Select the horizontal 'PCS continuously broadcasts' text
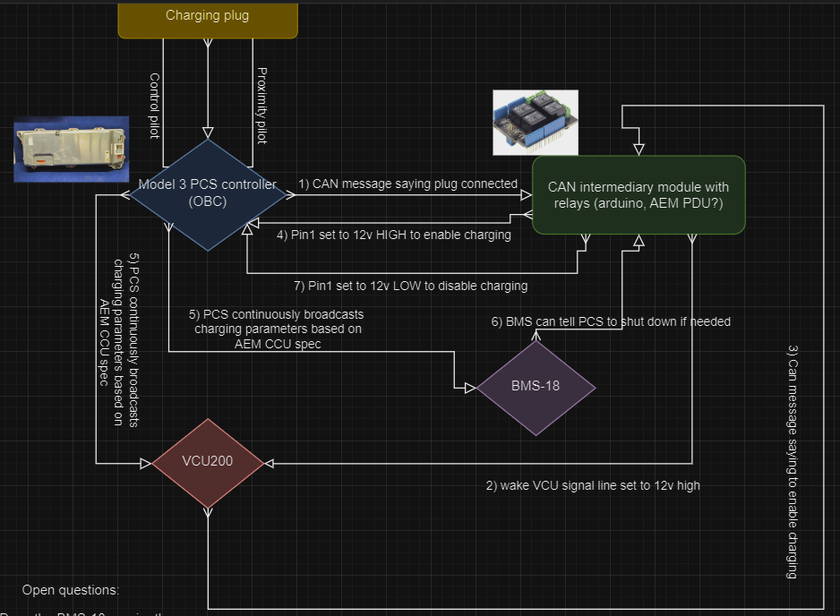The height and width of the screenshot is (616, 840). [x=277, y=329]
